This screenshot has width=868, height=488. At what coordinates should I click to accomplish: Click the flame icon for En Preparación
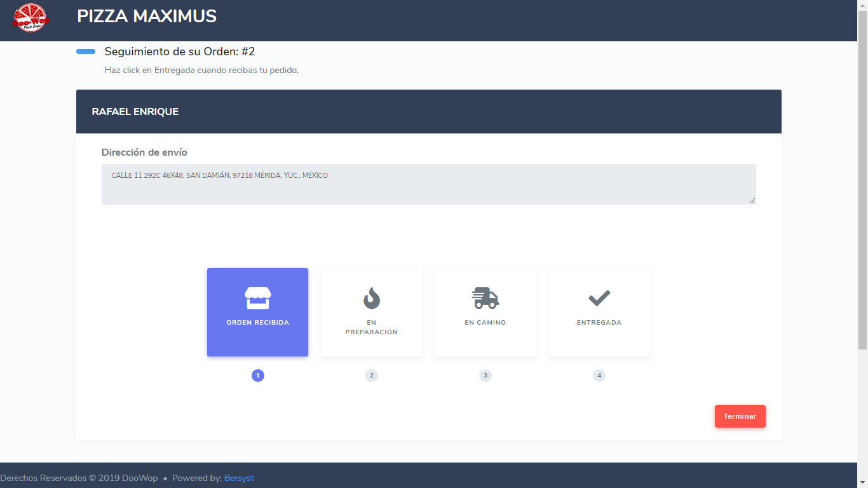click(x=372, y=298)
